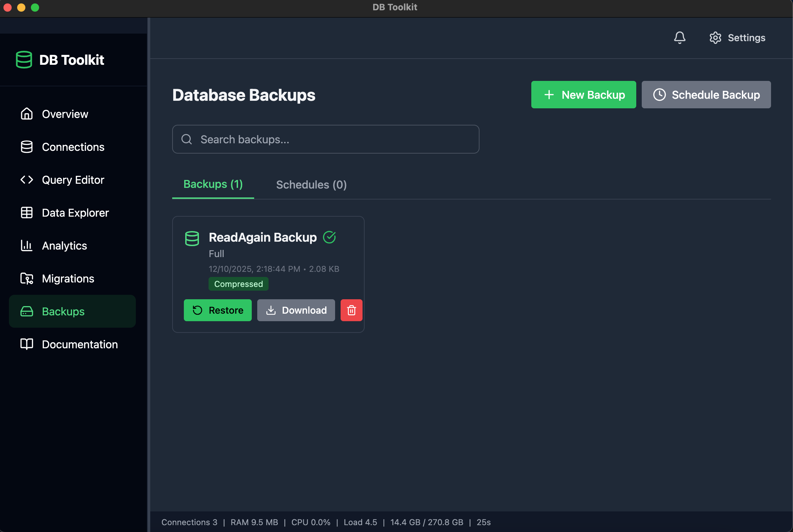Click the New Backup button
Viewport: 793px width, 532px height.
coord(583,95)
